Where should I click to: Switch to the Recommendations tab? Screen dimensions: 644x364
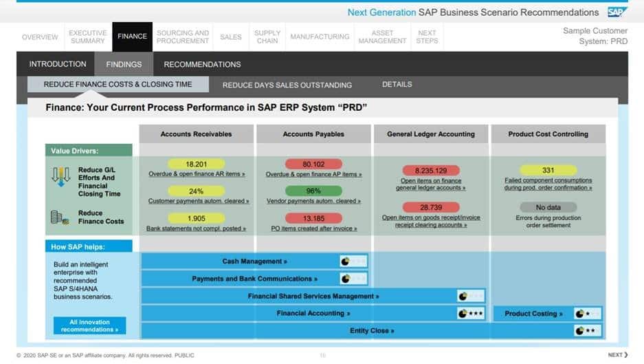coord(202,65)
